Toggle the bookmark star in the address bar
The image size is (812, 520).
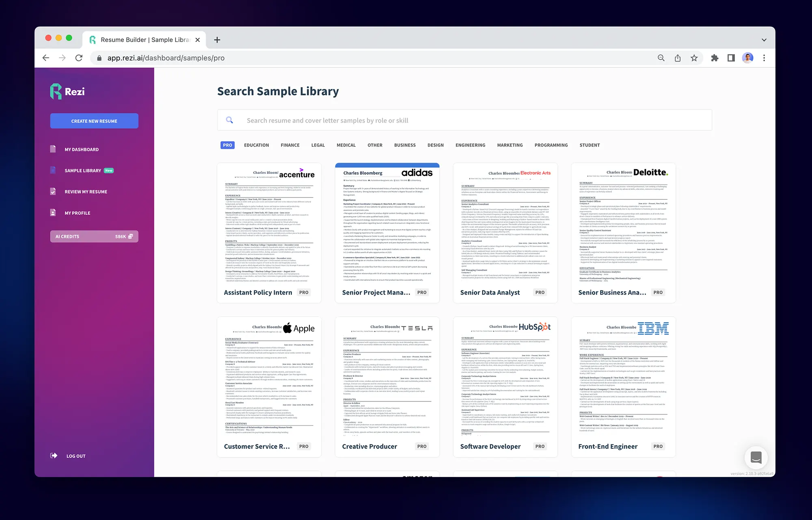point(694,58)
